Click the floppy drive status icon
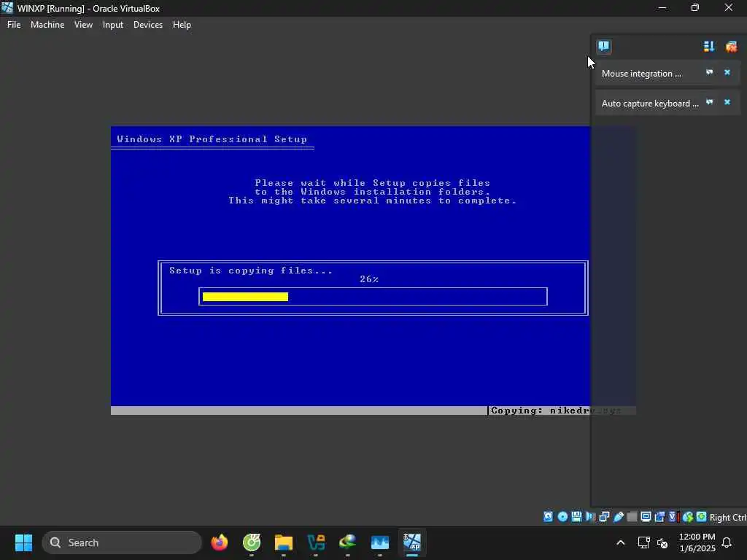This screenshot has width=747, height=560. click(576, 517)
